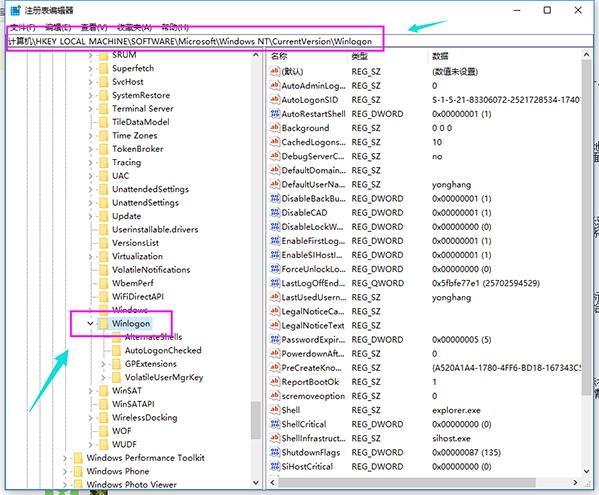The image size is (599, 495).
Task: Click the values pane horizontal scroll left arrow
Action: pos(272,483)
